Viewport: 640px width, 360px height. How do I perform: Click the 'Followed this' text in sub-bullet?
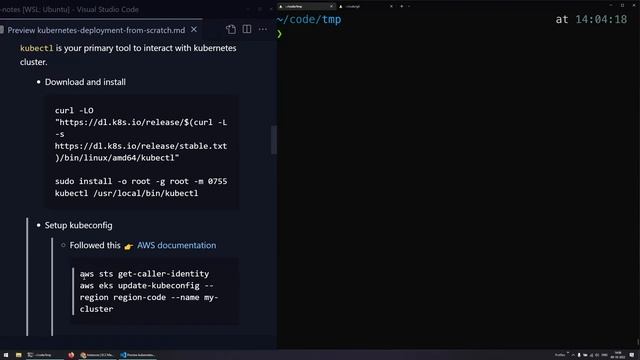[x=95, y=245]
